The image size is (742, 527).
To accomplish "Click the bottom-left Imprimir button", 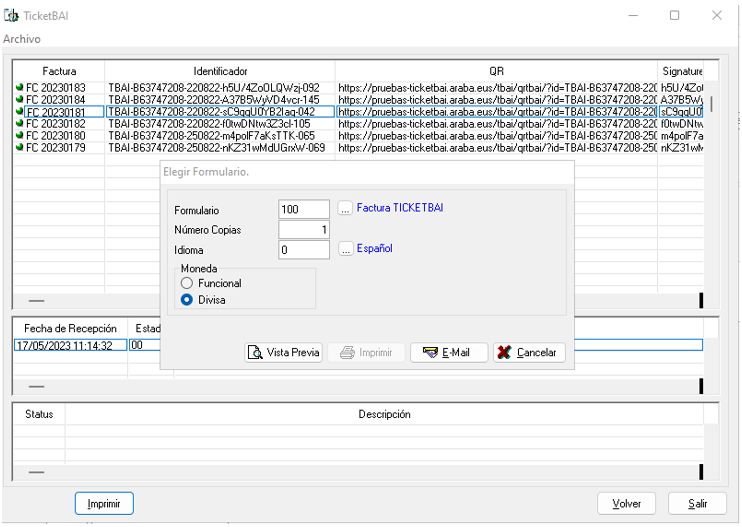I will point(104,504).
